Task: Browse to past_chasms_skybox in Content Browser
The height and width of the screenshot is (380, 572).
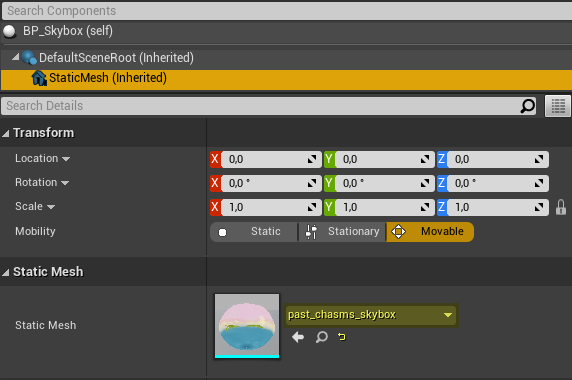Action: tap(321, 337)
